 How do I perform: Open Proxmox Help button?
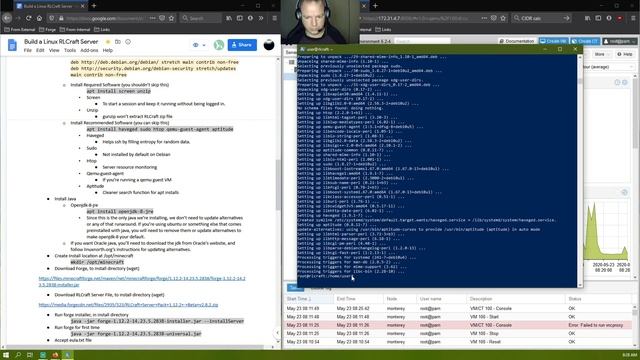(624, 54)
